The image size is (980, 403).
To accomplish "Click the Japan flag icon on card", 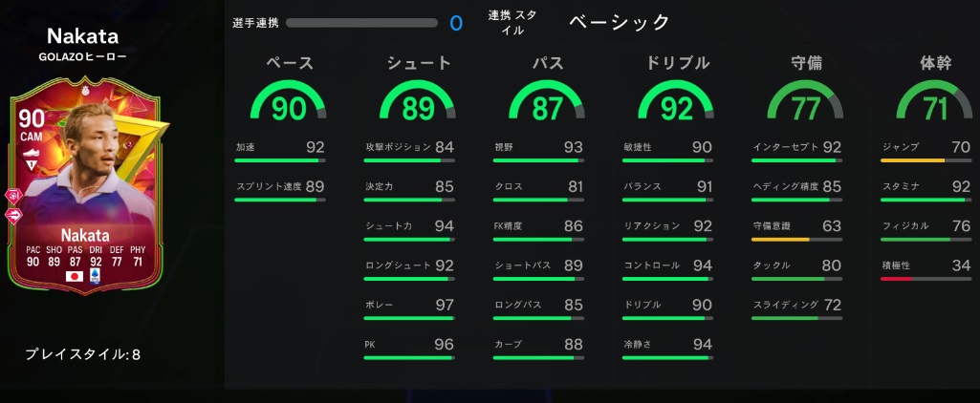I will click(x=73, y=274).
